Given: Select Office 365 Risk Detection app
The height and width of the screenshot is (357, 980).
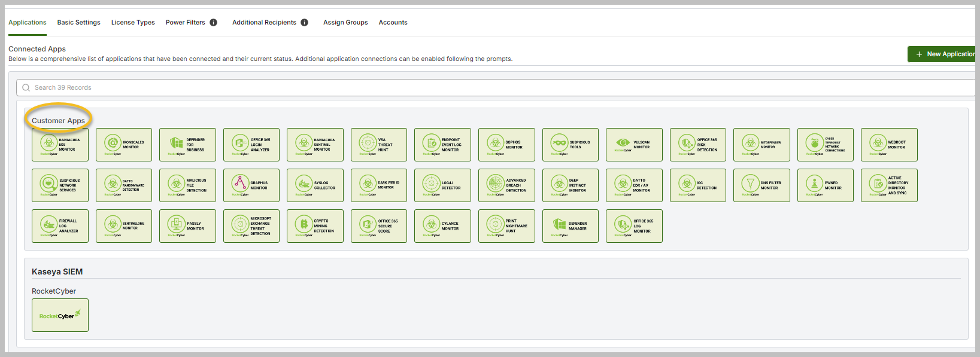Looking at the screenshot, I should pos(698,145).
